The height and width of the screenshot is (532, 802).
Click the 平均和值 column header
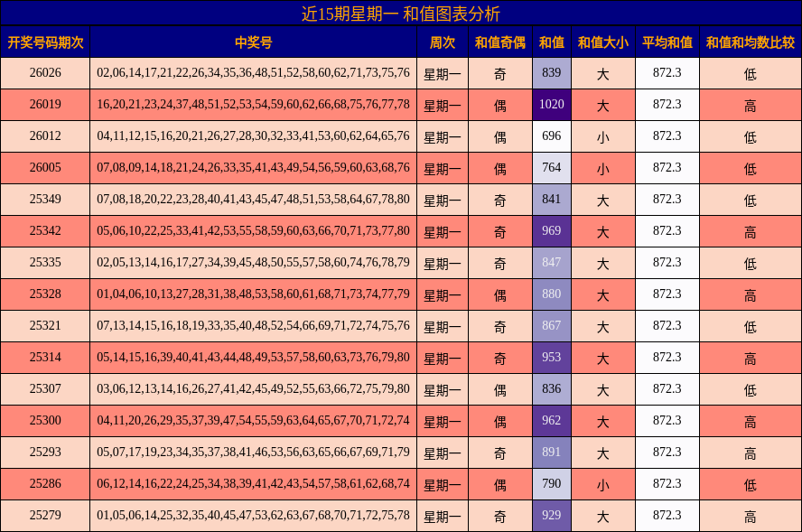[x=667, y=40]
